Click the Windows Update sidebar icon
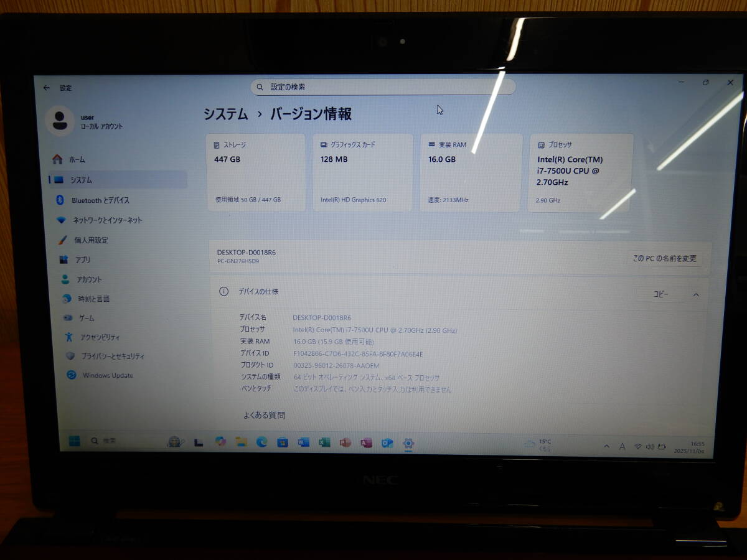This screenshot has width=747, height=560. click(72, 375)
